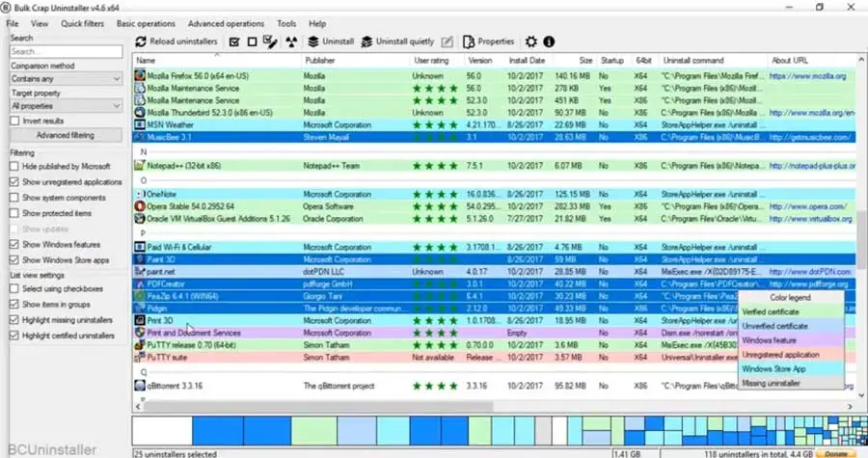Enable Show system components checkbox
The image size is (868, 458).
pyautogui.click(x=14, y=198)
